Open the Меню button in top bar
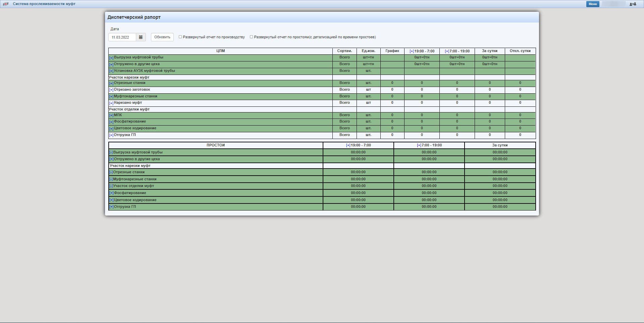This screenshot has height=323, width=644. pos(592,4)
